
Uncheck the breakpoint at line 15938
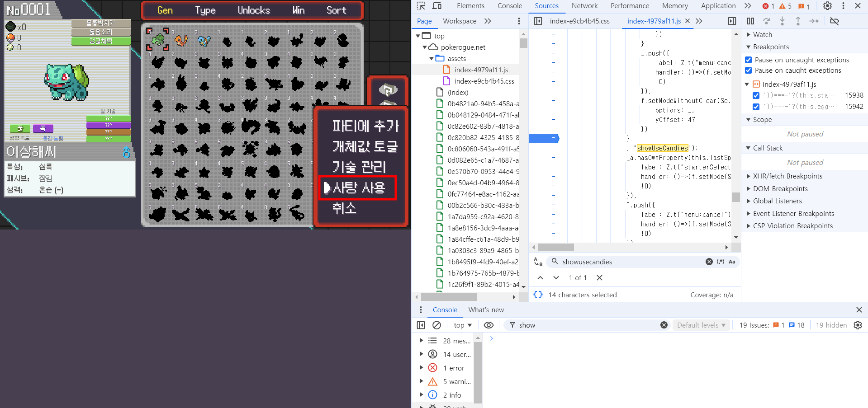click(x=756, y=95)
